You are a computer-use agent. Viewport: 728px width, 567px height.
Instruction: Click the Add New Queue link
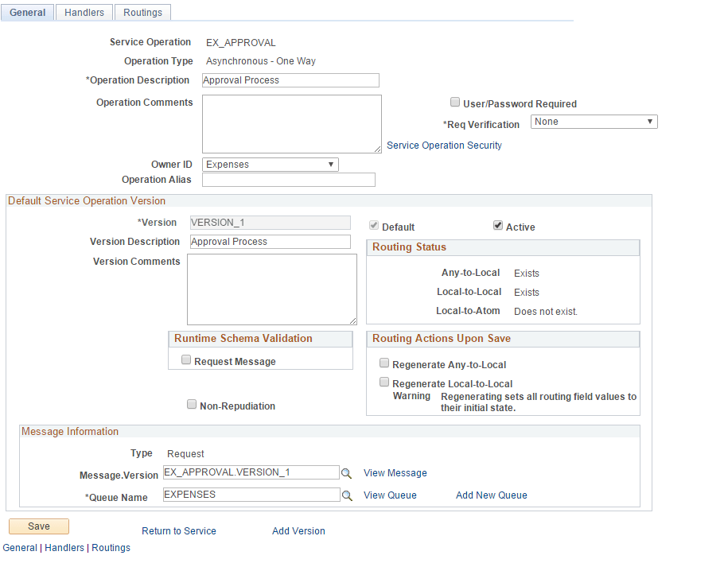pyautogui.click(x=491, y=495)
